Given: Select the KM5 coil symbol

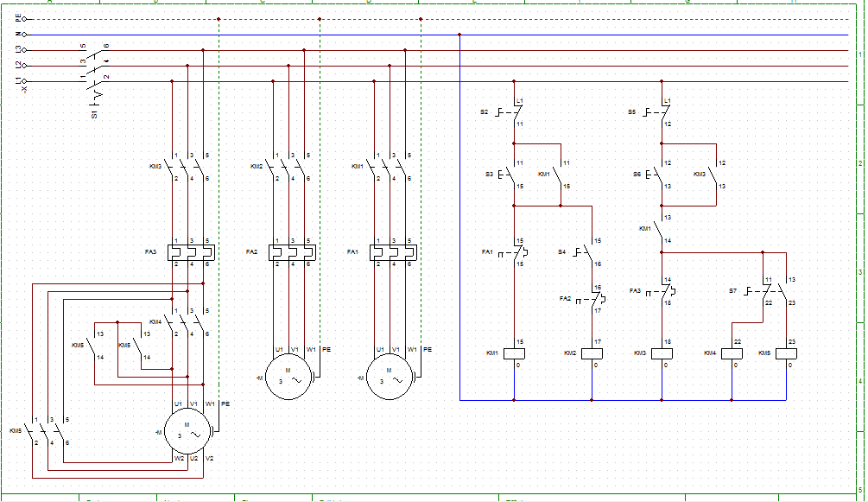Looking at the screenshot, I should [786, 353].
